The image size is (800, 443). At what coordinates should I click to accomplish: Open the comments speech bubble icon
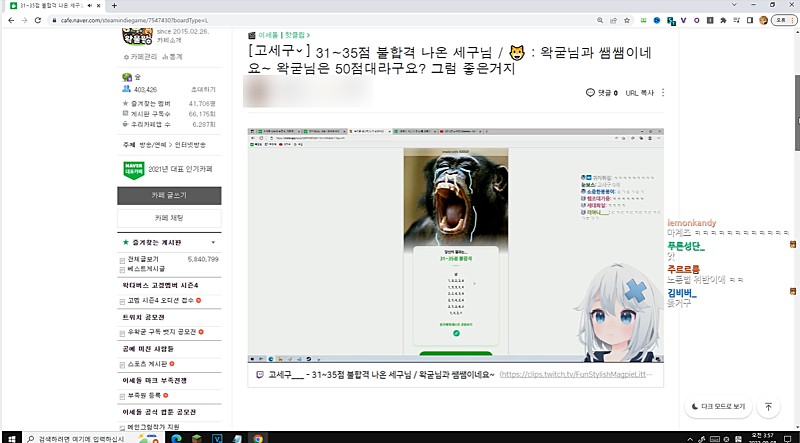(x=590, y=93)
